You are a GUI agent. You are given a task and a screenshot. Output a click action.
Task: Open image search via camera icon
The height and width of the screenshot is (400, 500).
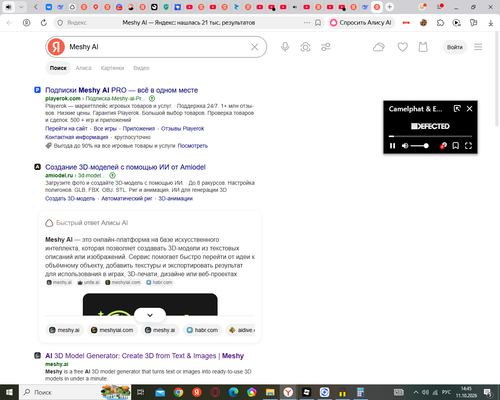[305, 47]
